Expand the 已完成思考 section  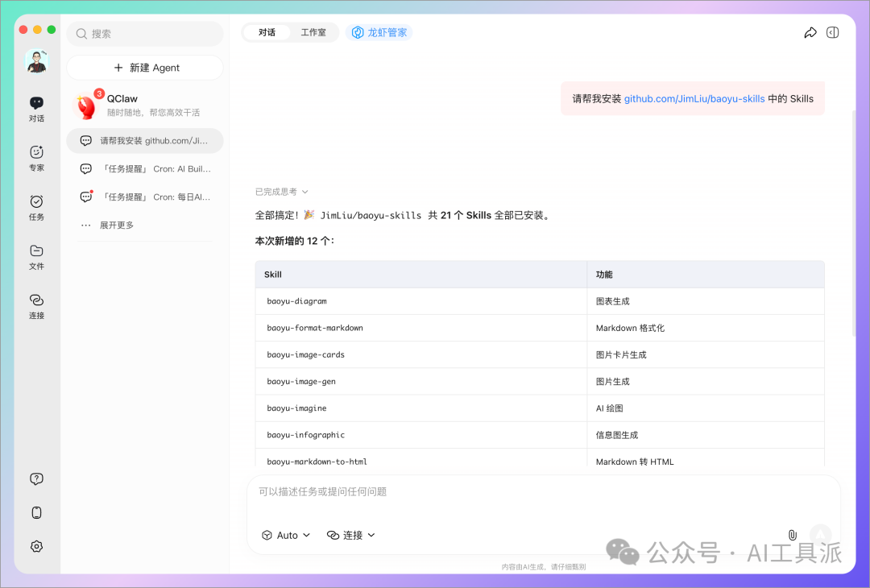click(281, 192)
